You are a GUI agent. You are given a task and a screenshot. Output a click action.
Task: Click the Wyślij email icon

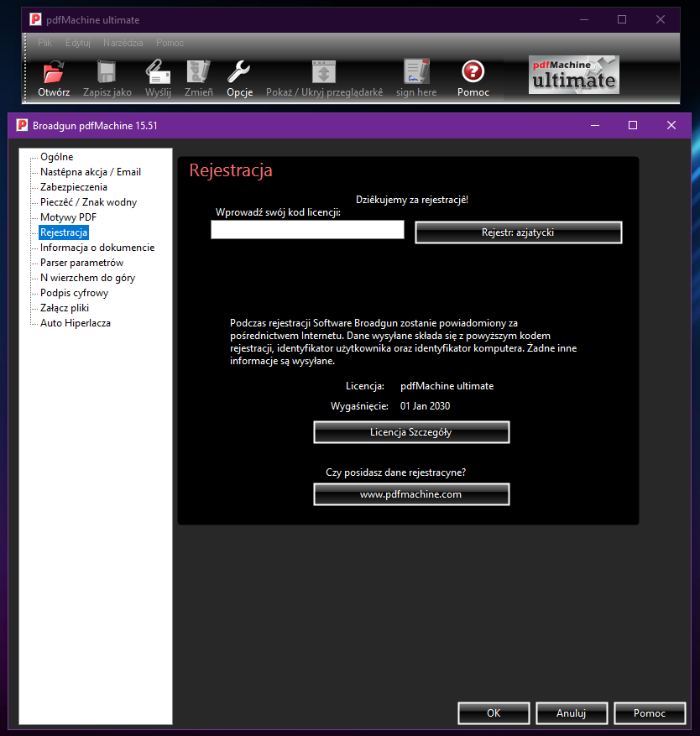pyautogui.click(x=158, y=78)
